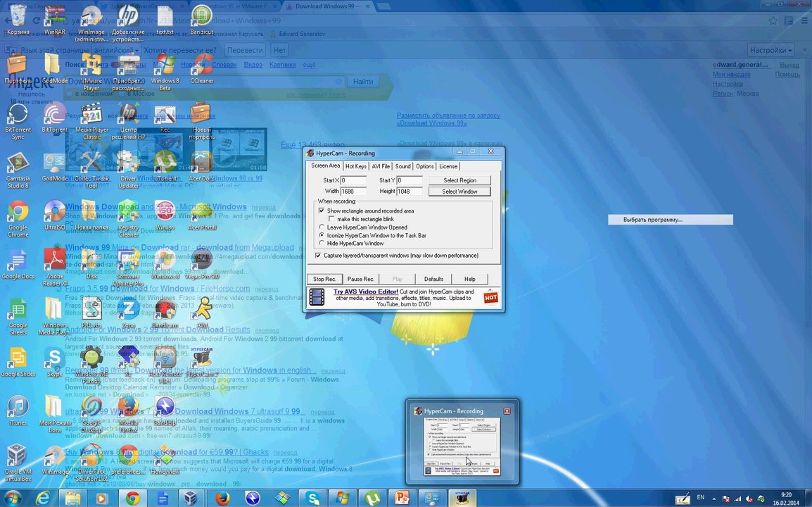
Task: Select Iconize HyperCam Window to Task Bar
Action: coord(322,235)
